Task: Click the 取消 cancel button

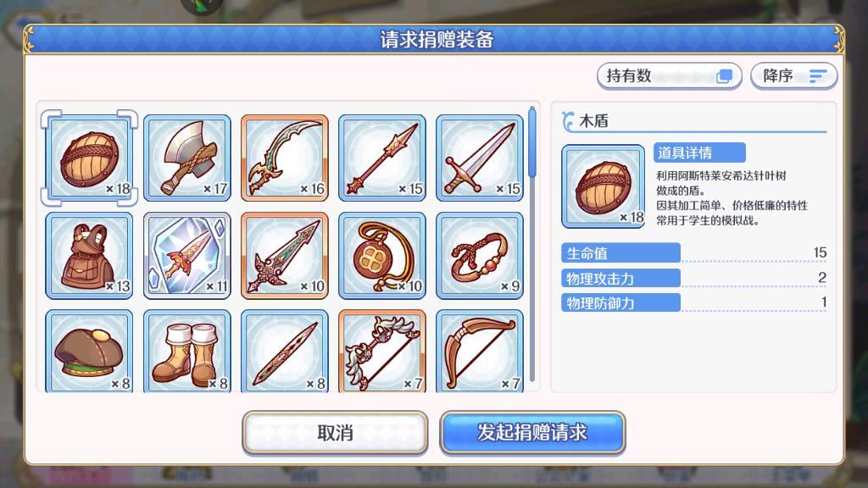Action: coord(335,433)
